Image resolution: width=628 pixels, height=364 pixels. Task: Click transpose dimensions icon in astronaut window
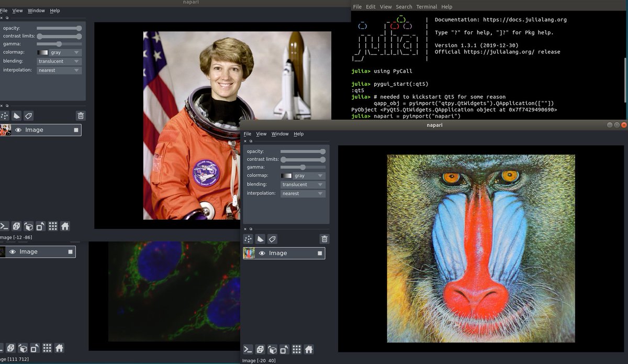40,226
